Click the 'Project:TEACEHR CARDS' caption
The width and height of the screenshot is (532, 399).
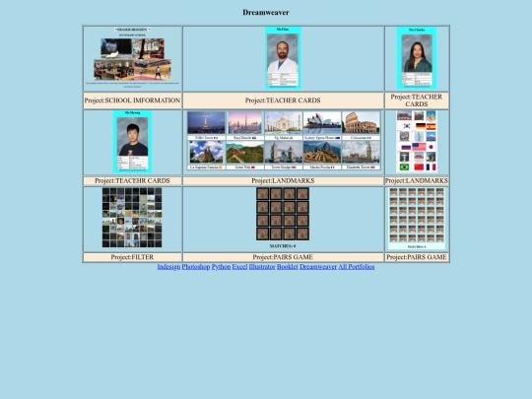pos(132,181)
